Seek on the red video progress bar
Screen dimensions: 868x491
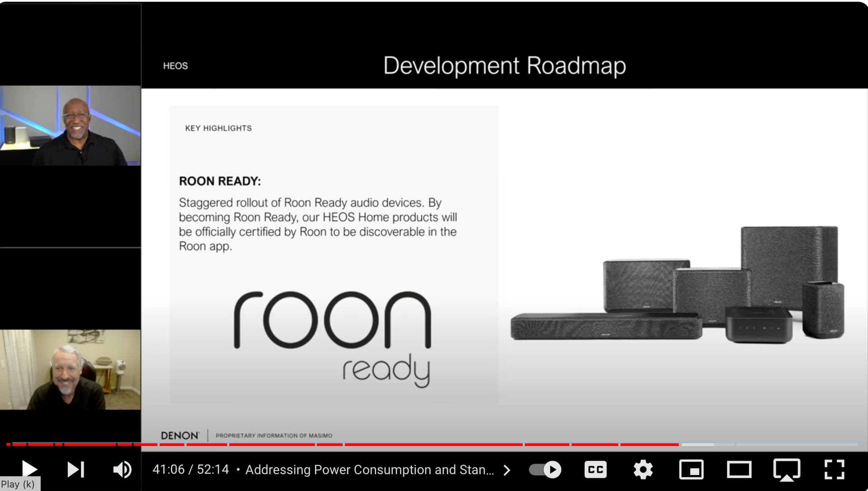click(344, 444)
